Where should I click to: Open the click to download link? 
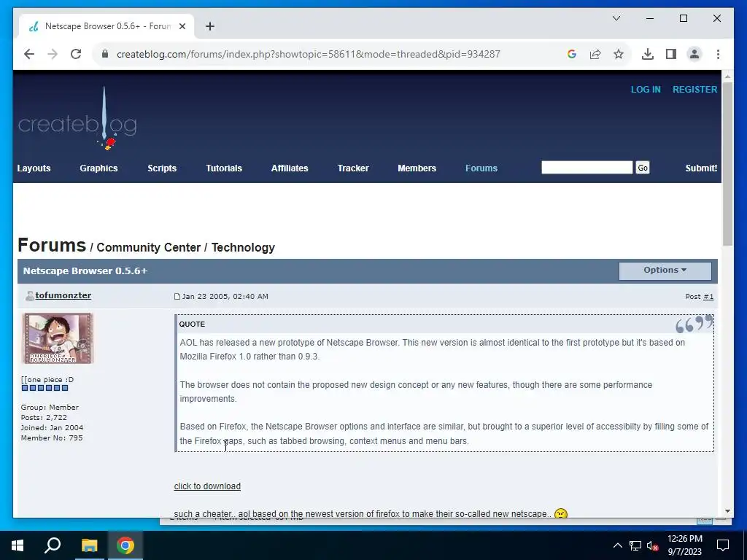(207, 486)
